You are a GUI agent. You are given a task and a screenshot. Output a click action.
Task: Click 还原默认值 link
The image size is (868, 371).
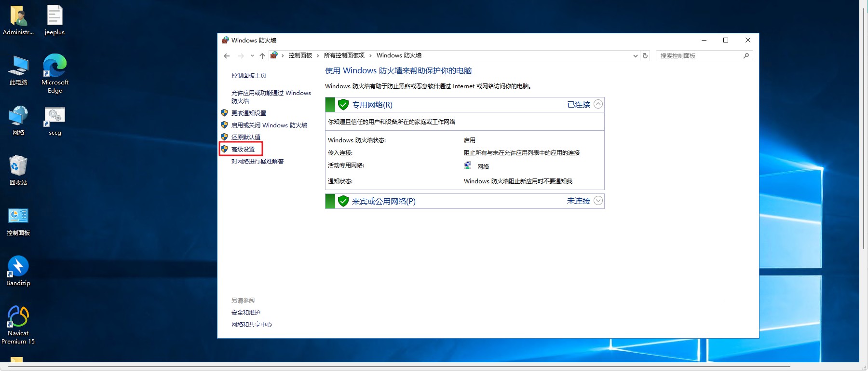246,137
